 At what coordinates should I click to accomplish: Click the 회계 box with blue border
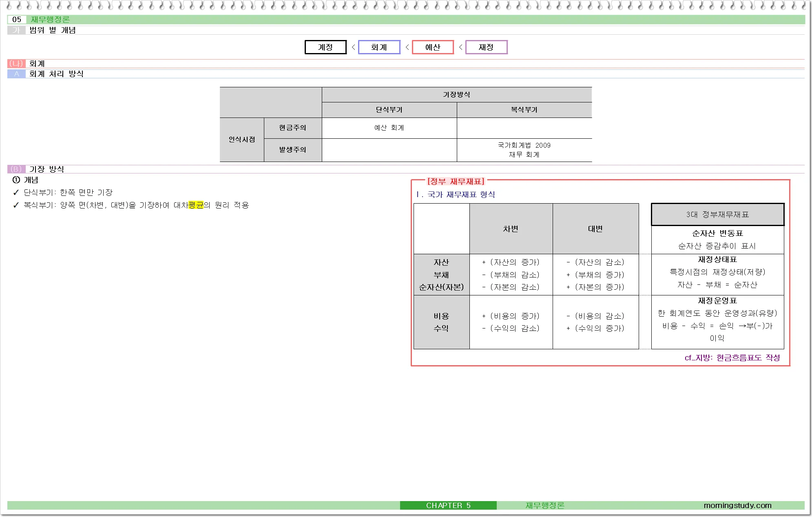pyautogui.click(x=379, y=47)
